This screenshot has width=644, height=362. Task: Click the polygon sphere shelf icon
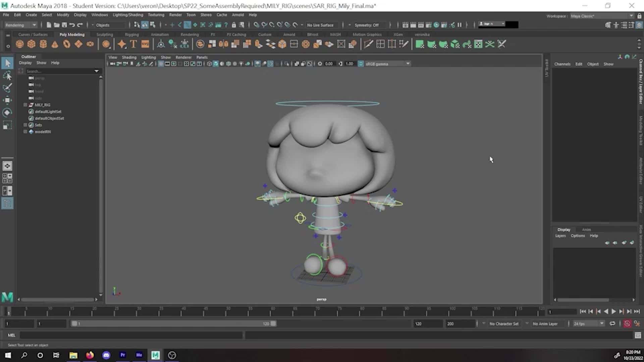[19, 44]
